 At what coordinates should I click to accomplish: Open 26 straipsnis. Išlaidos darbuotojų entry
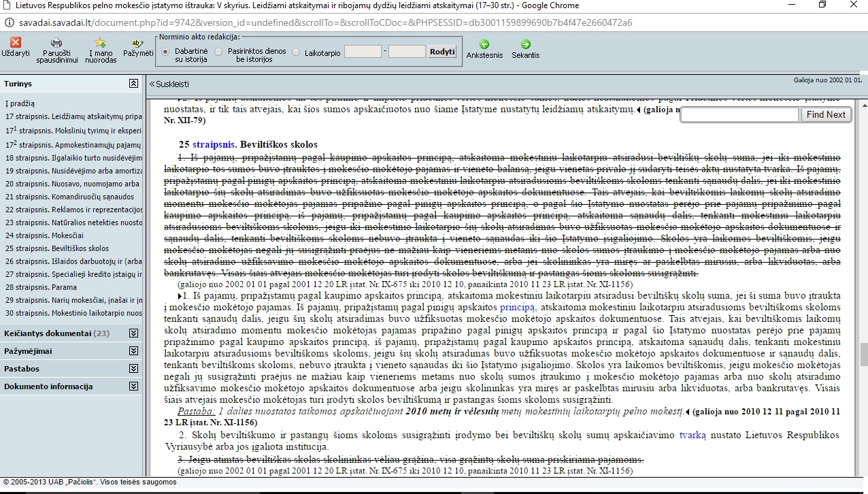pyautogui.click(x=73, y=261)
